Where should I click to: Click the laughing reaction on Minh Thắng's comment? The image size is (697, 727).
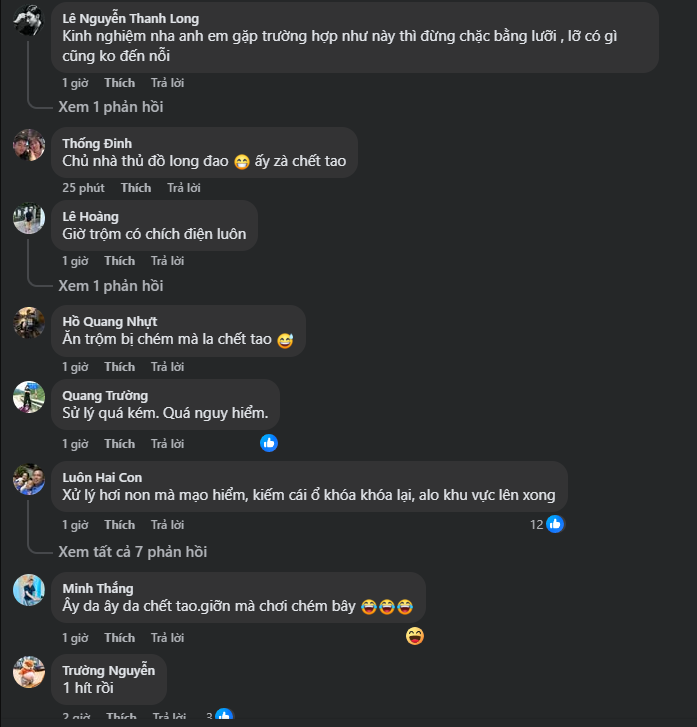point(416,636)
